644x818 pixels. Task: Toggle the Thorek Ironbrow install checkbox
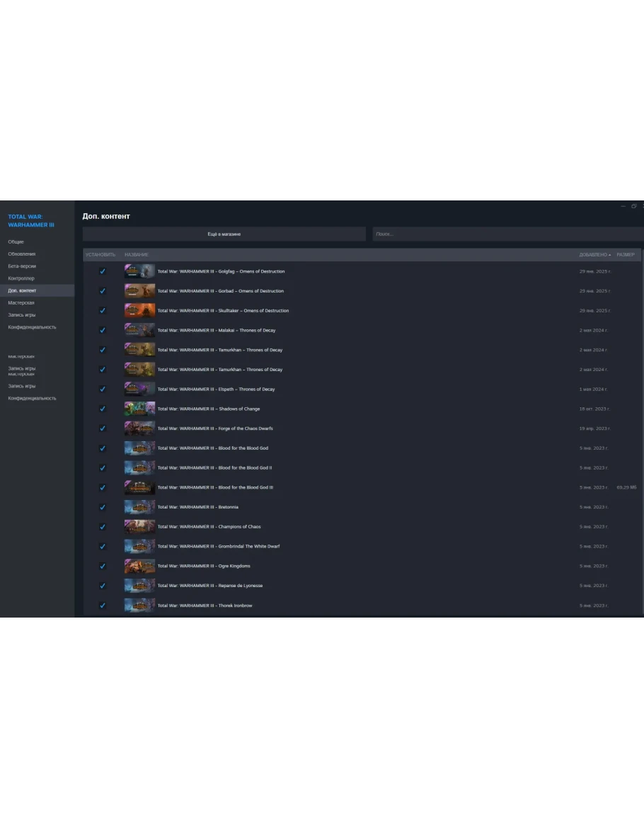103,606
